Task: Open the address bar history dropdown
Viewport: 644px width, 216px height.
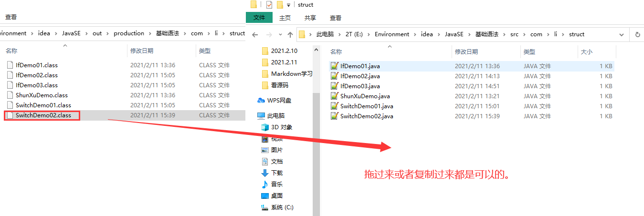Action: [621, 34]
